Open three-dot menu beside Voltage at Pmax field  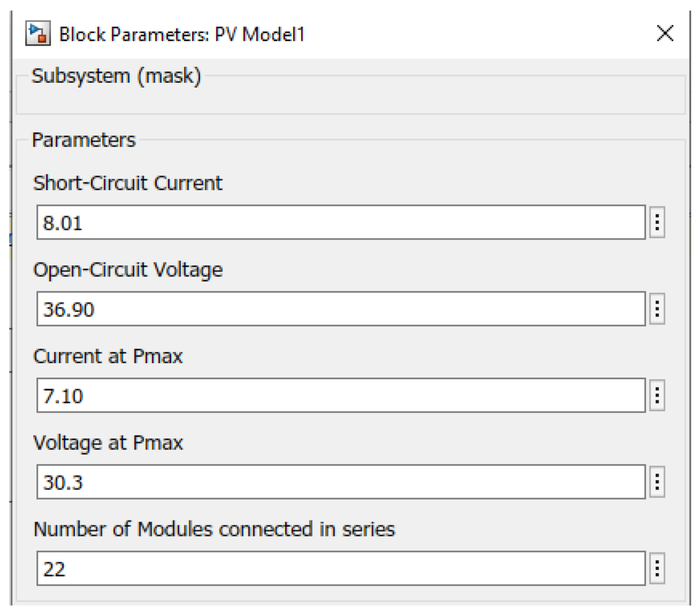click(657, 482)
